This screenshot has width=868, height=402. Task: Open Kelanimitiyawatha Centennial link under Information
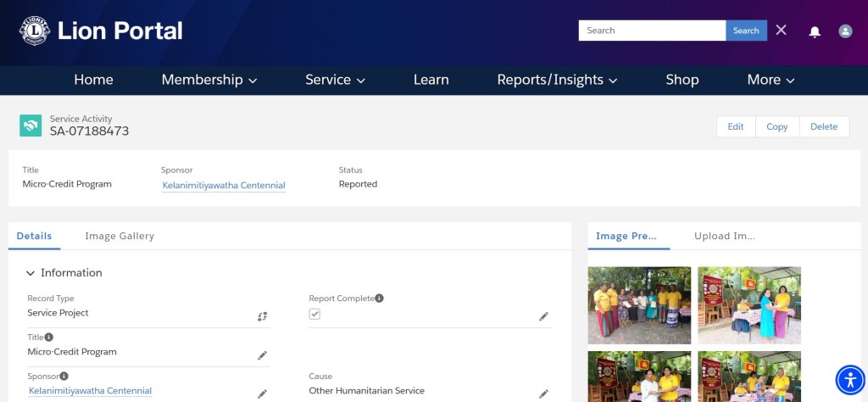90,391
